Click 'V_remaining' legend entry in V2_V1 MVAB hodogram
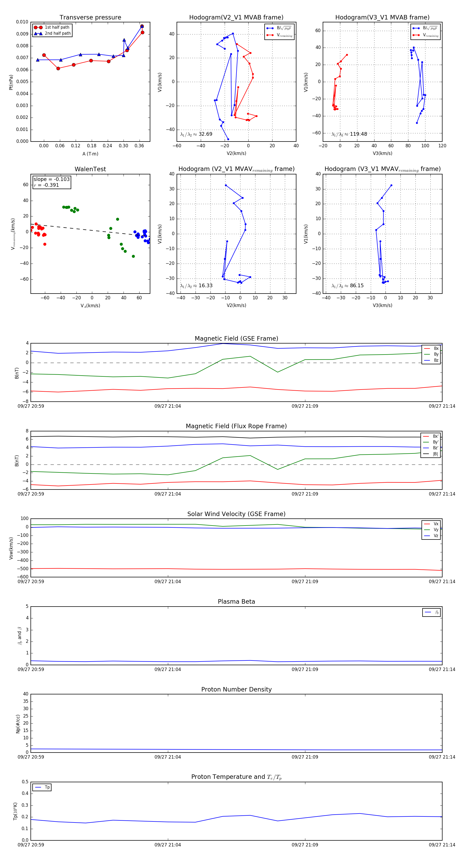Viewport: 473px width, 868px height. click(279, 35)
